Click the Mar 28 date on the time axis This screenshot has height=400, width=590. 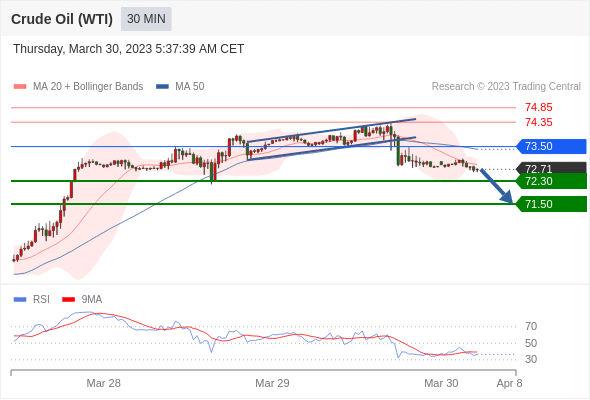[x=103, y=383]
